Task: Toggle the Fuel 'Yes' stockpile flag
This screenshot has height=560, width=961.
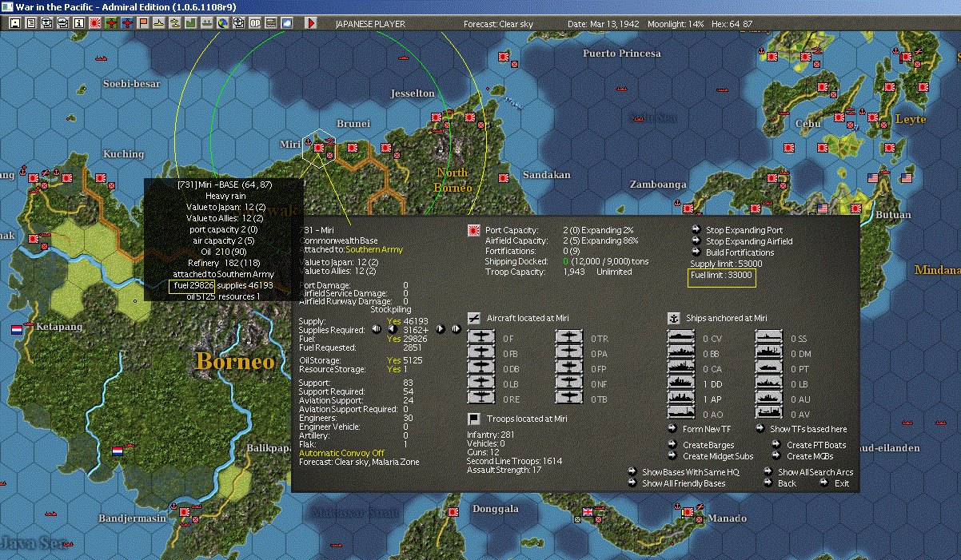Action: (393, 339)
